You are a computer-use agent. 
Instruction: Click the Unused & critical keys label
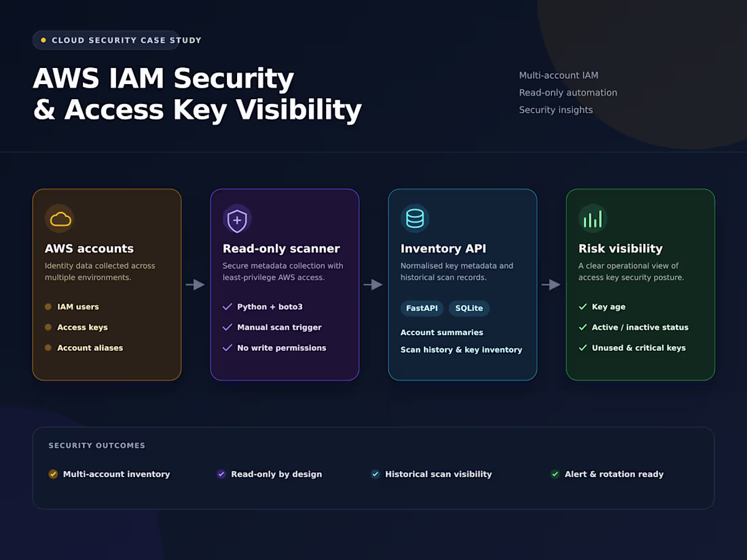[x=638, y=348]
